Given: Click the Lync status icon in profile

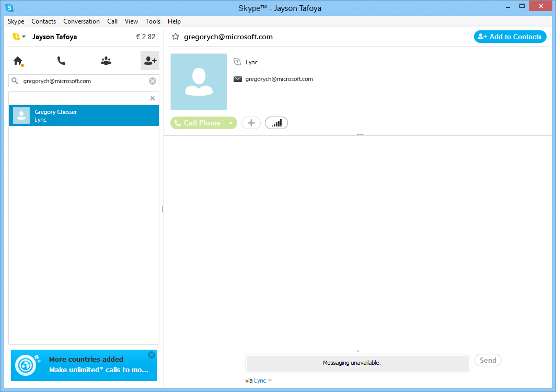Looking at the screenshot, I should coord(237,62).
